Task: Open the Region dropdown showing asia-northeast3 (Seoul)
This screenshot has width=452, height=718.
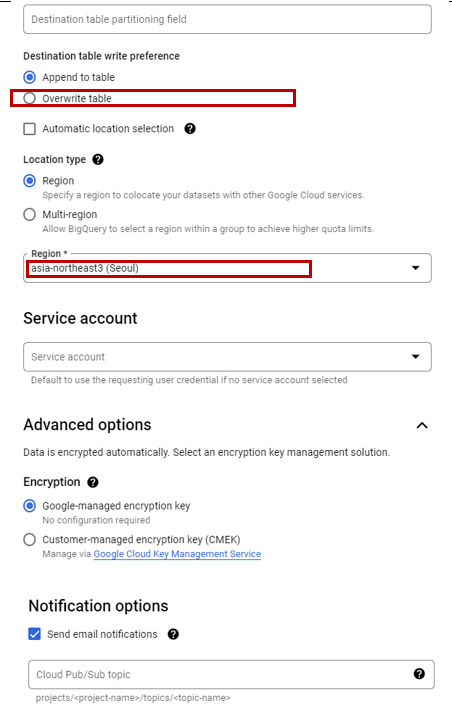Action: pyautogui.click(x=227, y=268)
